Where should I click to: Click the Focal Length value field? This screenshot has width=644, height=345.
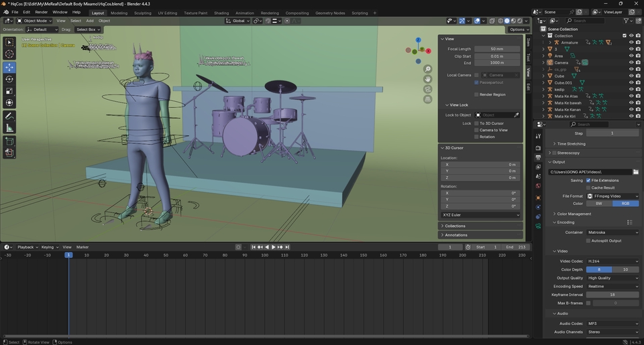click(496, 49)
